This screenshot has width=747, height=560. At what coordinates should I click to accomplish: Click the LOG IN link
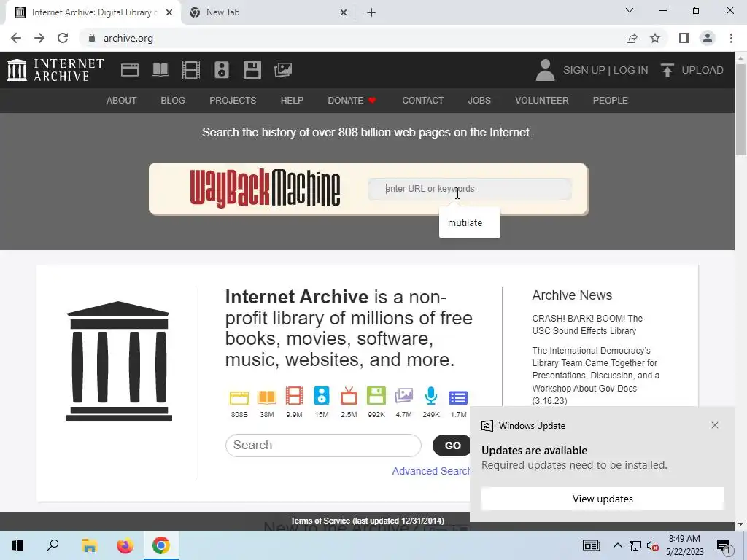[x=631, y=70]
